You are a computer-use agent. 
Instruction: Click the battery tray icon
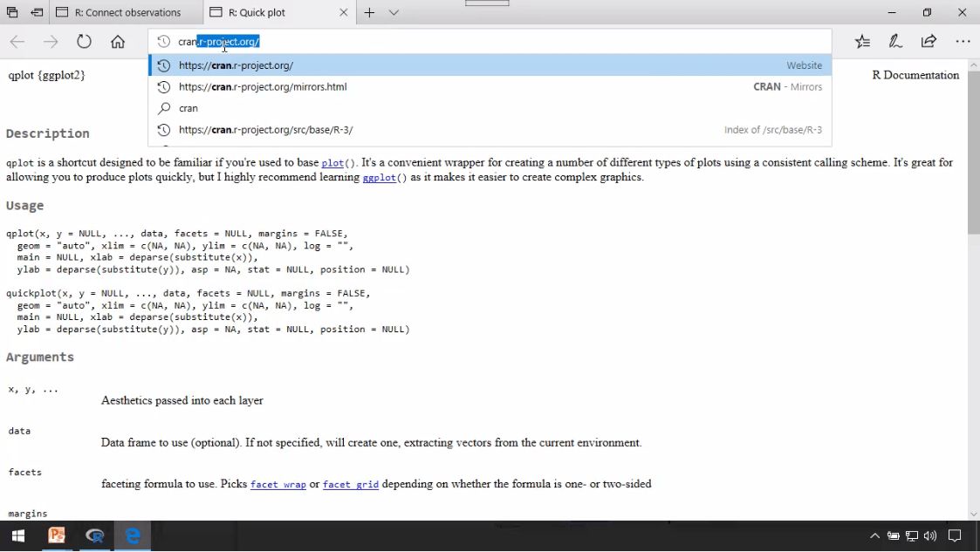point(893,535)
